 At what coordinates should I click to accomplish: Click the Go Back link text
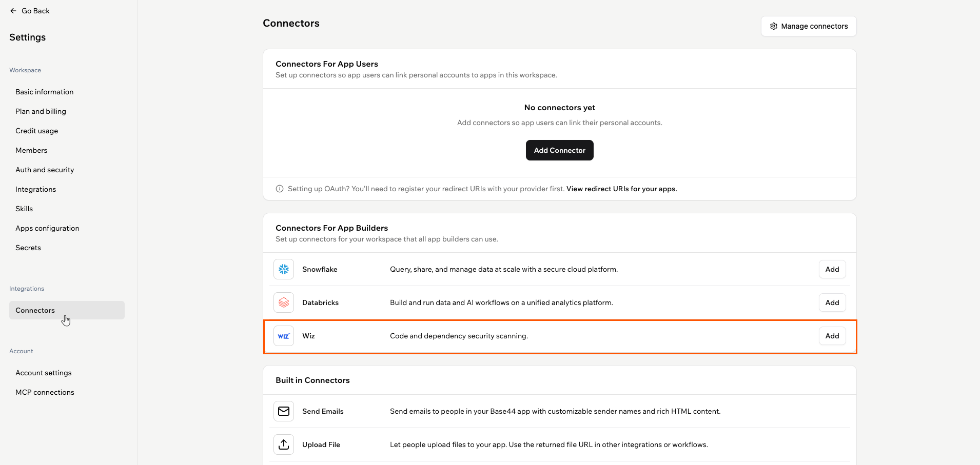[35, 11]
